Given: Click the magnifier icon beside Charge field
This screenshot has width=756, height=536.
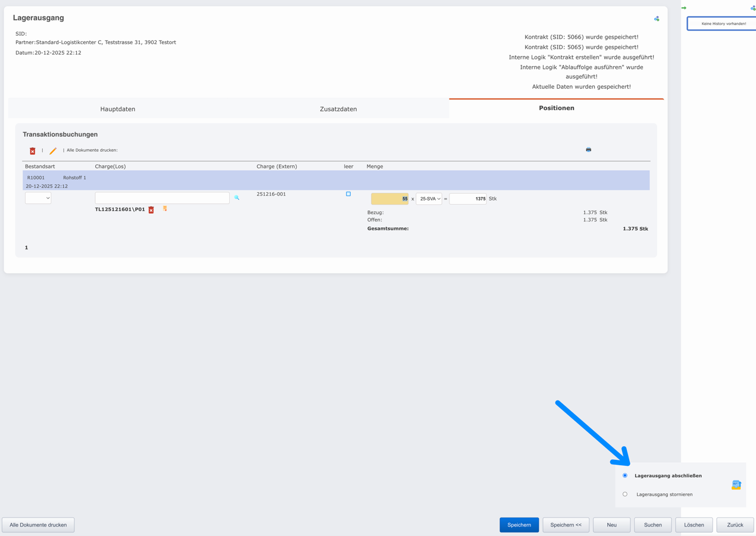Looking at the screenshot, I should [237, 198].
